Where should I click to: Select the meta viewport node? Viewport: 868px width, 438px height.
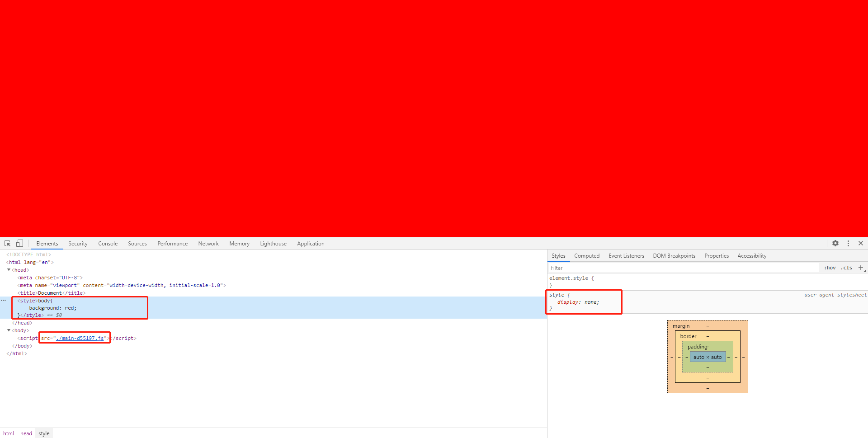[x=122, y=285]
